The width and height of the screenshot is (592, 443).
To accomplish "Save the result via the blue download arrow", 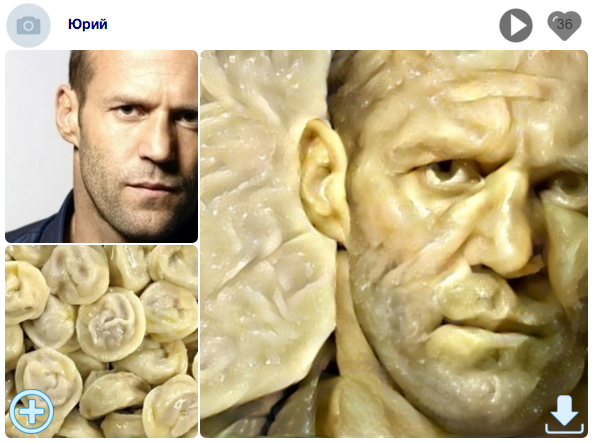I will [x=564, y=414].
